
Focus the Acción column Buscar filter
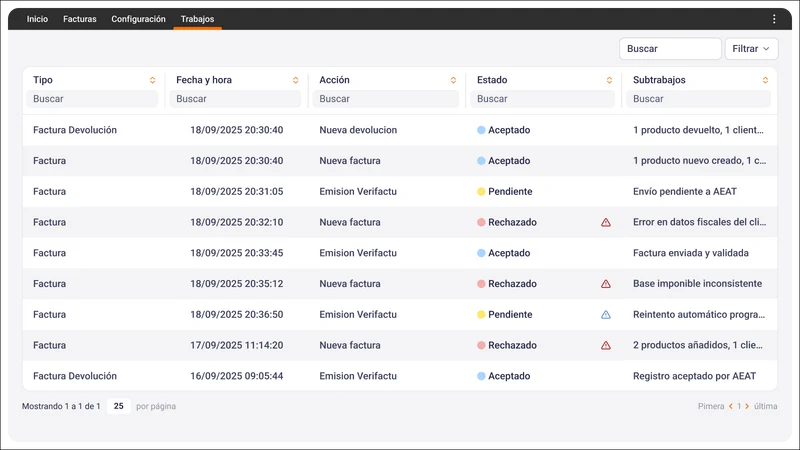tap(386, 98)
